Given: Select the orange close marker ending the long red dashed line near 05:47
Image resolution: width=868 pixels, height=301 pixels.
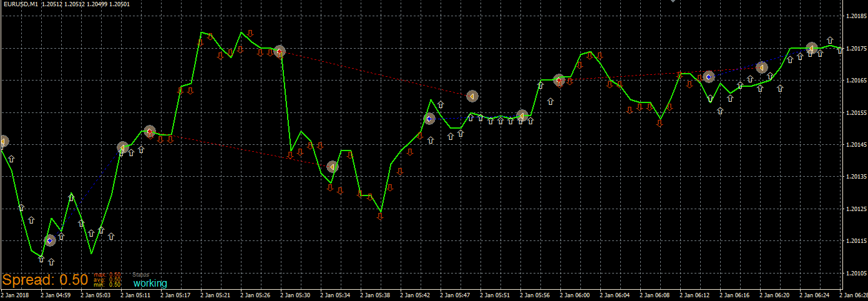Looking at the screenshot, I should click(x=472, y=96).
